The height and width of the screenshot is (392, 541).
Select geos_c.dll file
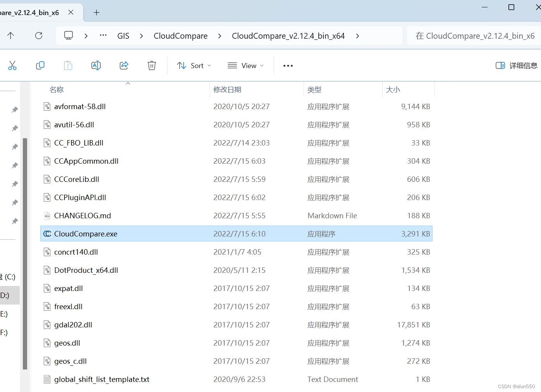click(x=236, y=361)
